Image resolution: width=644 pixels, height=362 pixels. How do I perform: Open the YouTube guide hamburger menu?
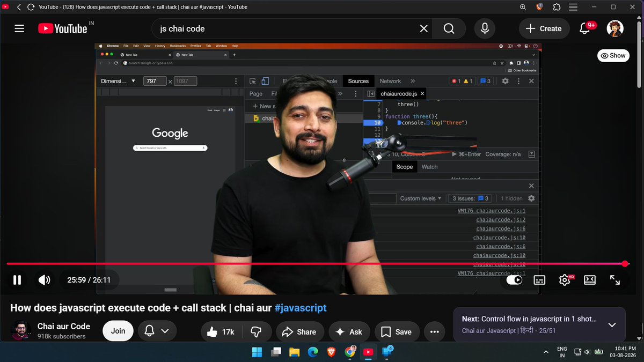[19, 28]
